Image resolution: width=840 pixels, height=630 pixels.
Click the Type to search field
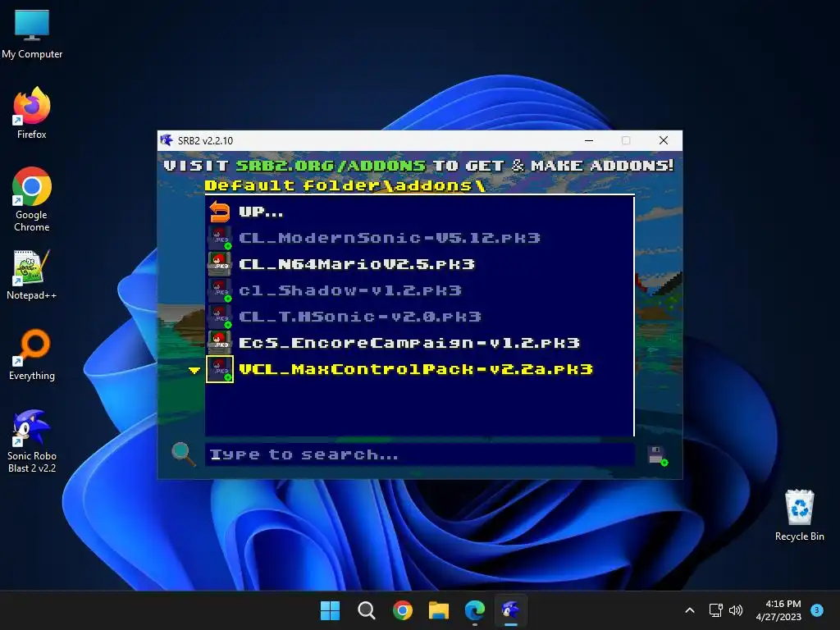click(x=420, y=454)
